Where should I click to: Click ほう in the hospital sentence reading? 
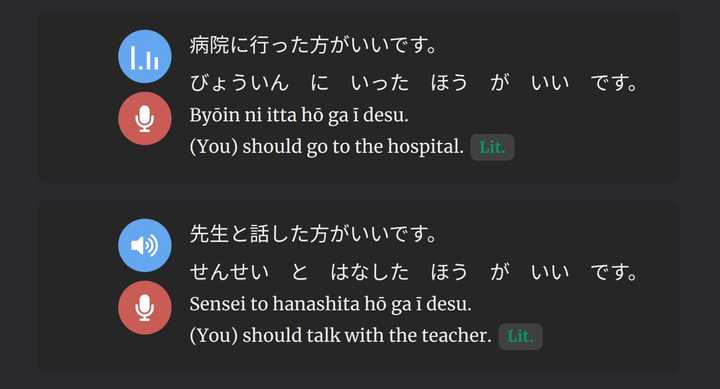coord(449,83)
